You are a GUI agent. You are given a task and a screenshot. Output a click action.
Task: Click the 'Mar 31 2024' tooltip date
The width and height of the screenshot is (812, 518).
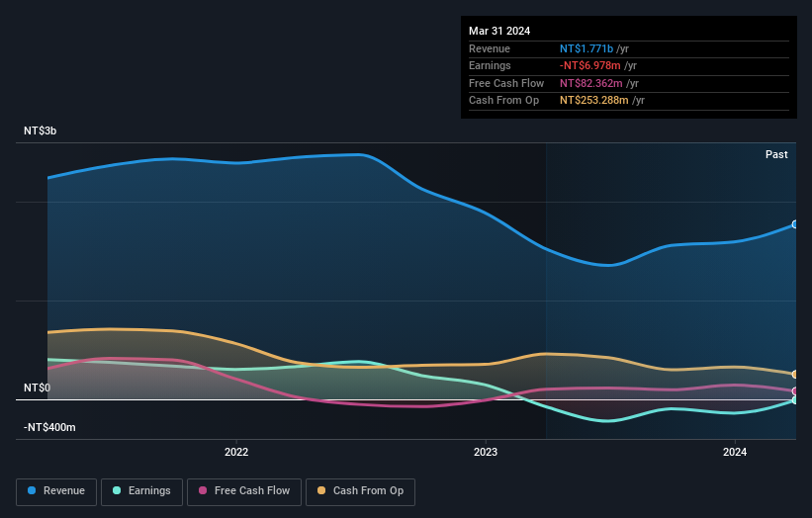[499, 31]
